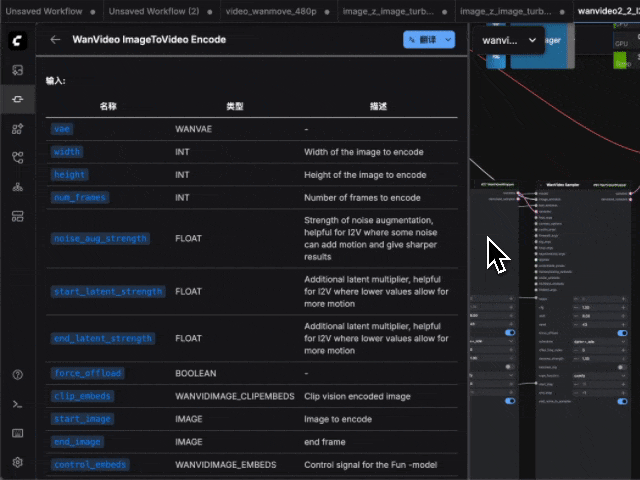640x480 pixels.
Task: Open the rope_function comfy dropdown in WanVideo Sampler
Action: [x=599, y=376]
